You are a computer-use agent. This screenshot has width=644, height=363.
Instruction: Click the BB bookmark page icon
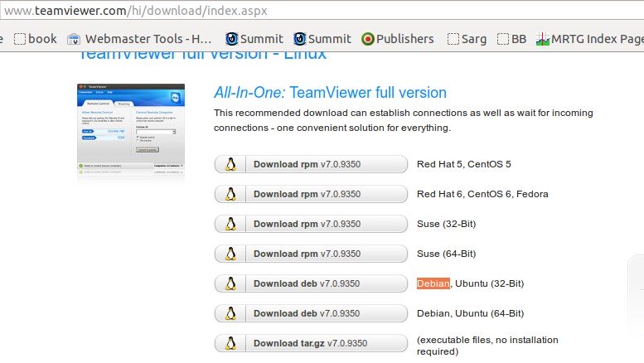(503, 39)
